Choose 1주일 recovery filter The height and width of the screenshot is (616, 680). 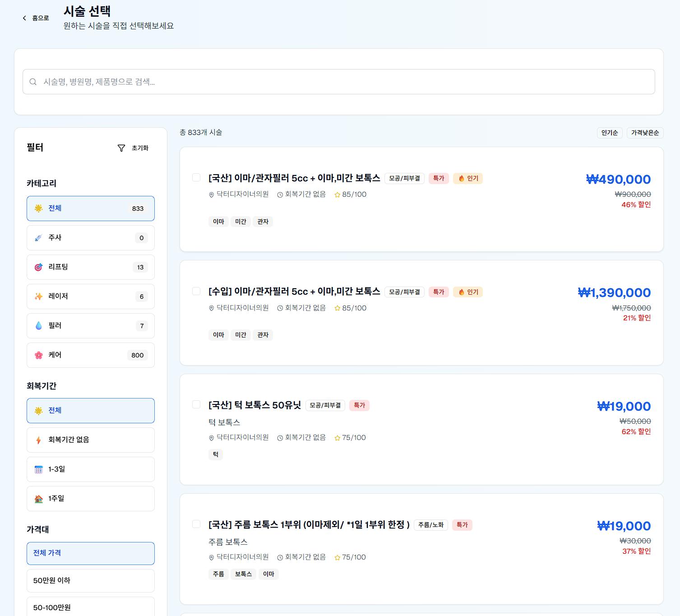pos(91,499)
